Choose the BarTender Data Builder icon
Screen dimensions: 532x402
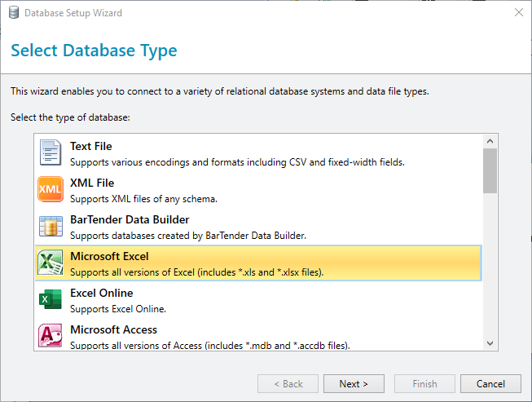[x=51, y=226]
